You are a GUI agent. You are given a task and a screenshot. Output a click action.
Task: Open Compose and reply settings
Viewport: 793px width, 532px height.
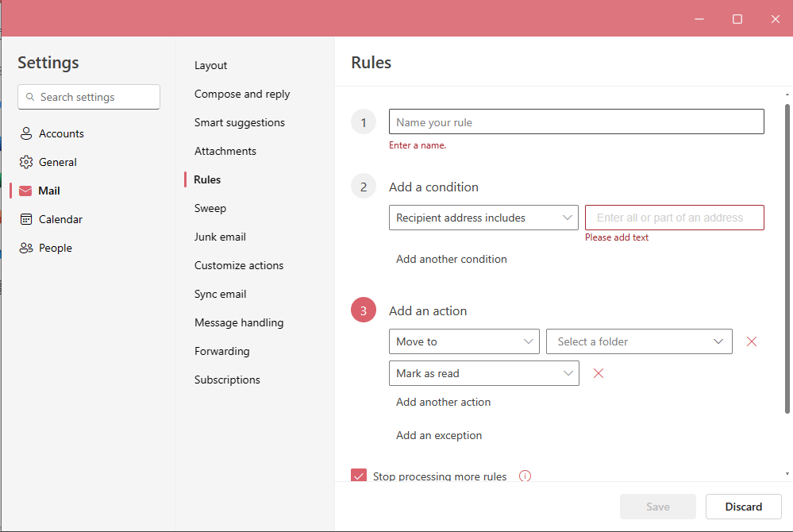[x=242, y=94]
